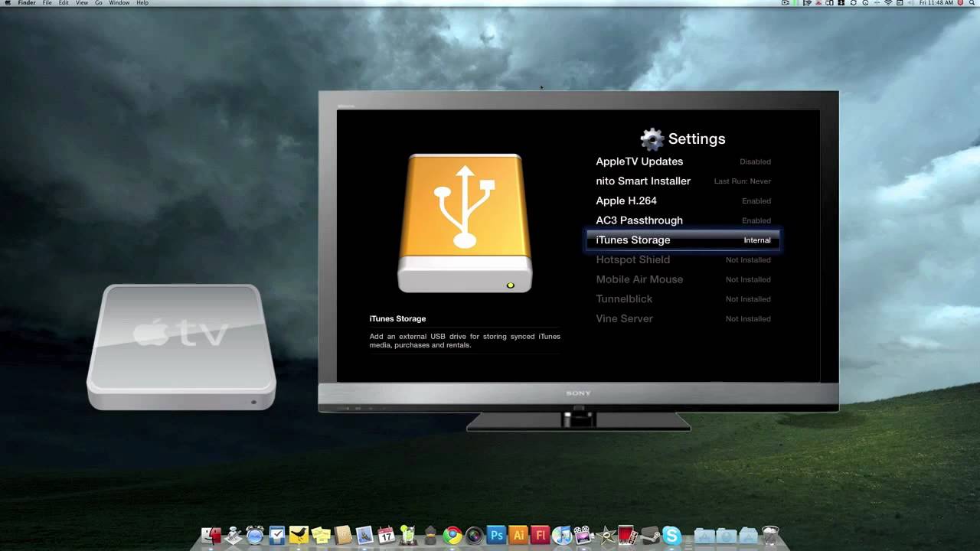Open the Apple menu

[x=6, y=3]
